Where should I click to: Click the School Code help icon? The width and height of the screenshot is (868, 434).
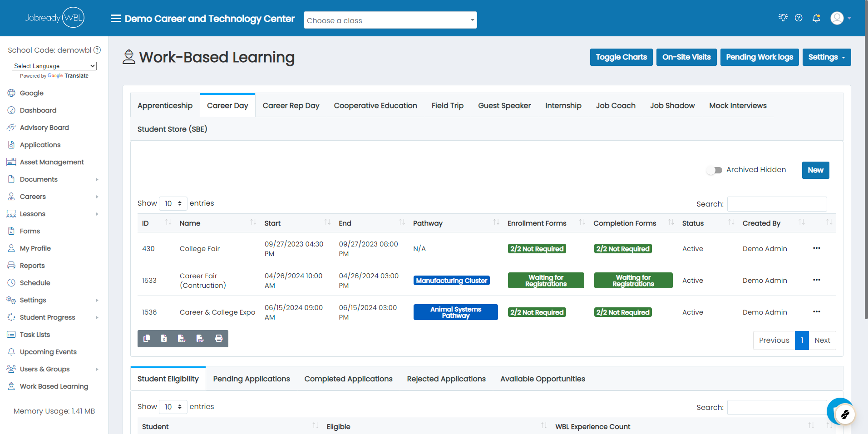[97, 50]
